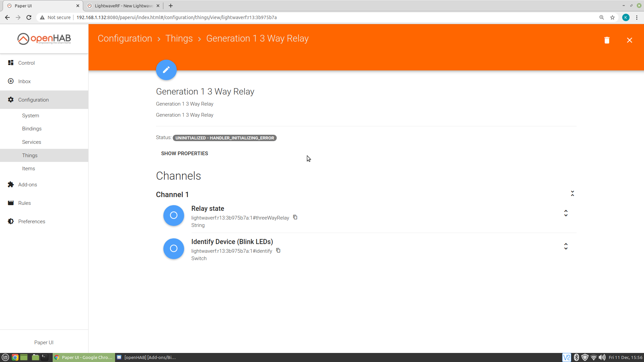
Task: Reload the page with refresh icon
Action: click(29, 17)
